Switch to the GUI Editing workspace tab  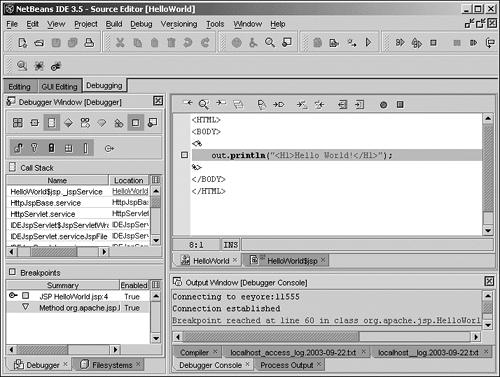tap(60, 87)
